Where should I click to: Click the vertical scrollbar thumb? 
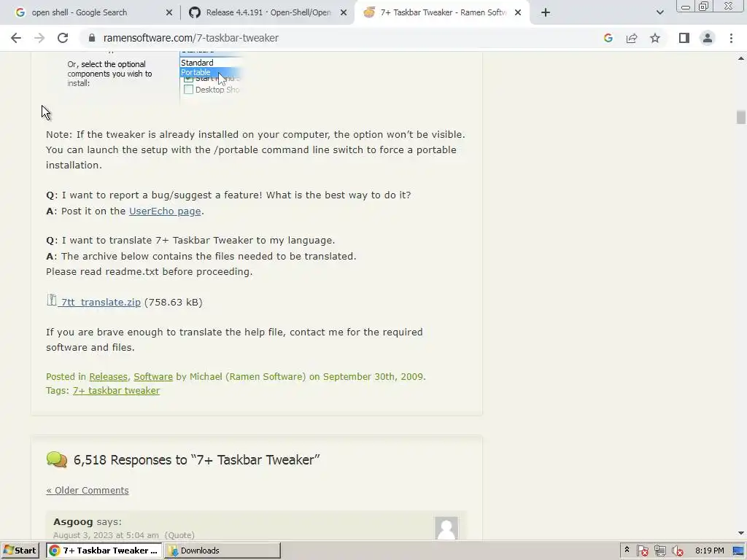point(741,117)
